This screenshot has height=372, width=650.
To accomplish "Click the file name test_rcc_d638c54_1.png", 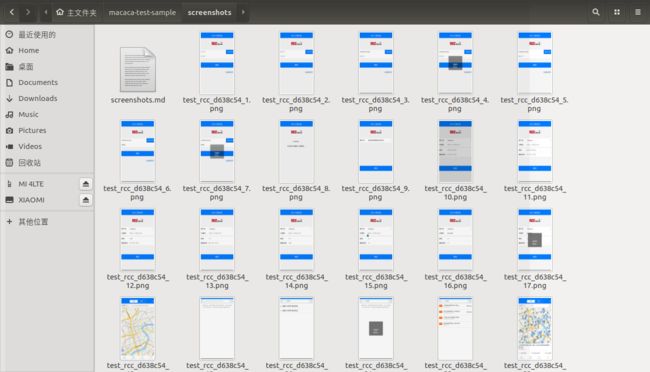I will 216,104.
